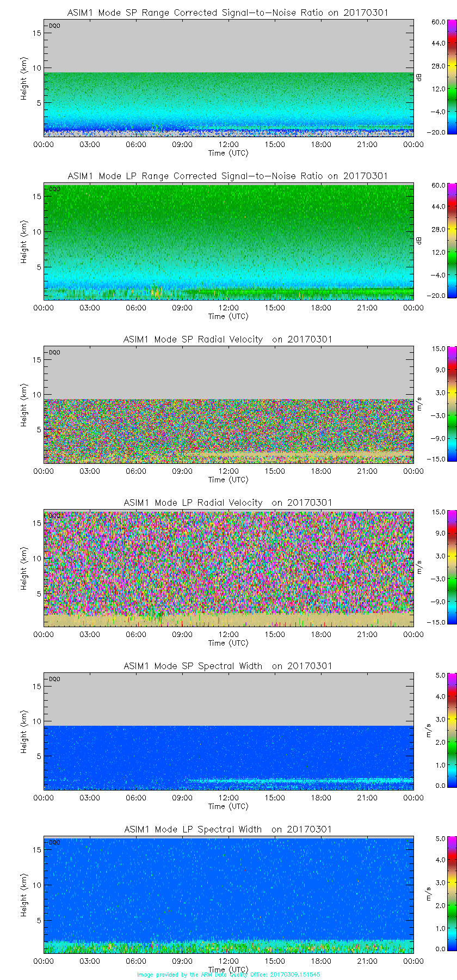Click the 12:00 tick under SP Signal-to-Noise plot
Viewport: 457px width, 980px height.
tap(228, 144)
